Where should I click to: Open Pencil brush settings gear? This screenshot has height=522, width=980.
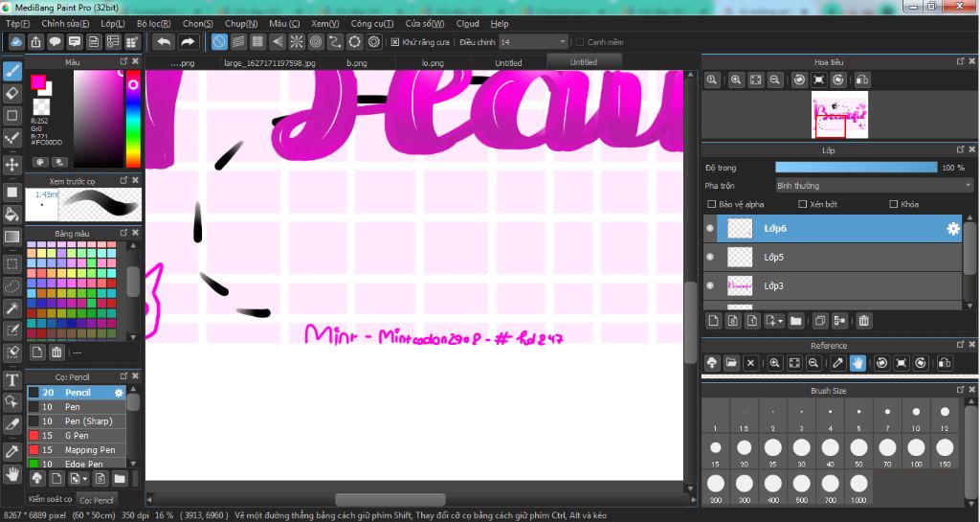119,393
